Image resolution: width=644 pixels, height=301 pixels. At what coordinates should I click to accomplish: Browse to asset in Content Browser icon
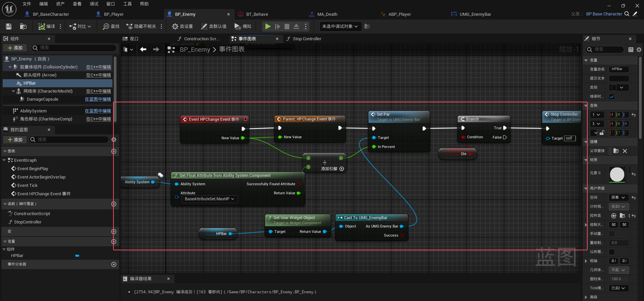[x=23, y=27]
